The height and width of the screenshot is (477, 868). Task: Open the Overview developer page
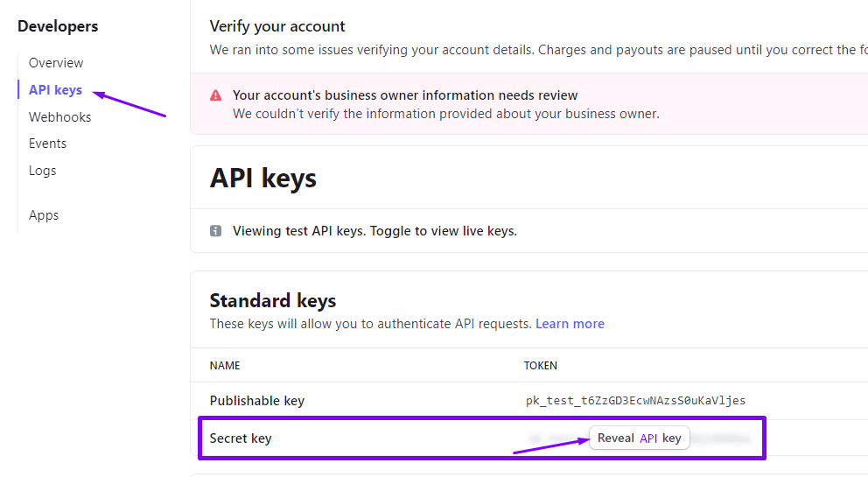click(x=56, y=63)
